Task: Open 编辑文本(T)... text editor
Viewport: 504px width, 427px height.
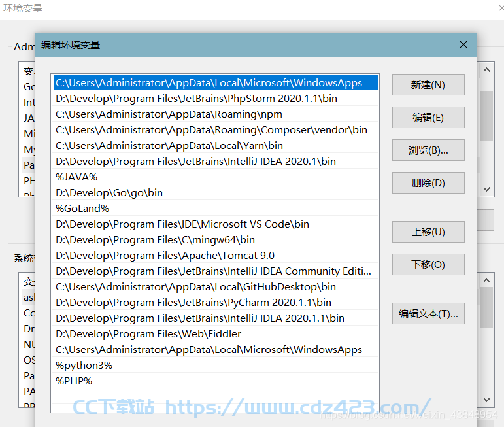Action: tap(428, 313)
